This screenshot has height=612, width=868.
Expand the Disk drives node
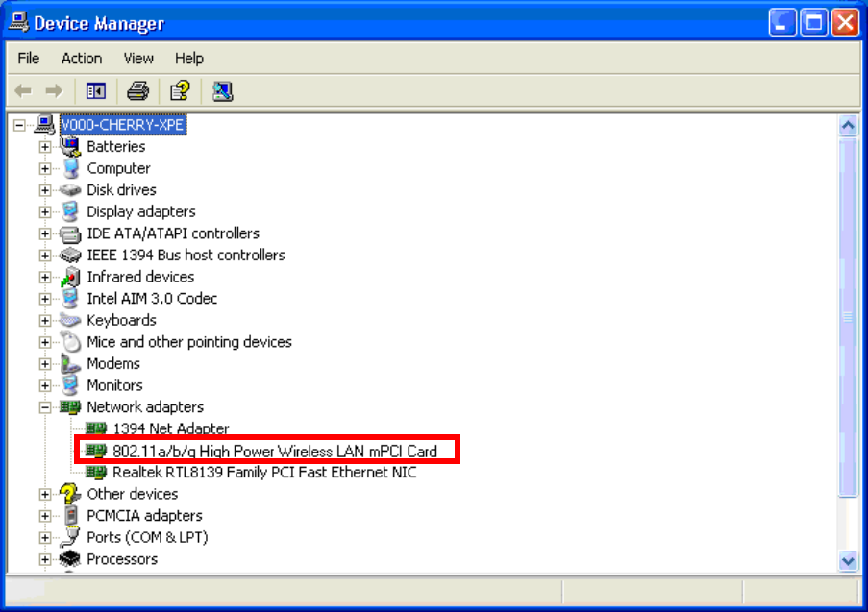[x=45, y=190]
